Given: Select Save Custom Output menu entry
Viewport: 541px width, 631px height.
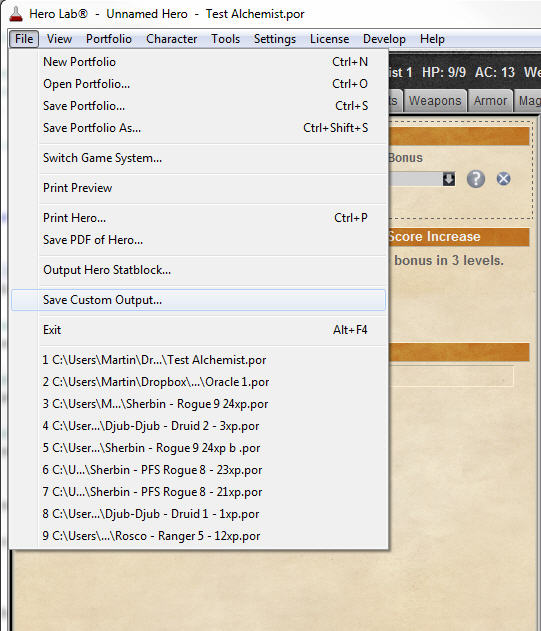Looking at the screenshot, I should pyautogui.click(x=198, y=300).
